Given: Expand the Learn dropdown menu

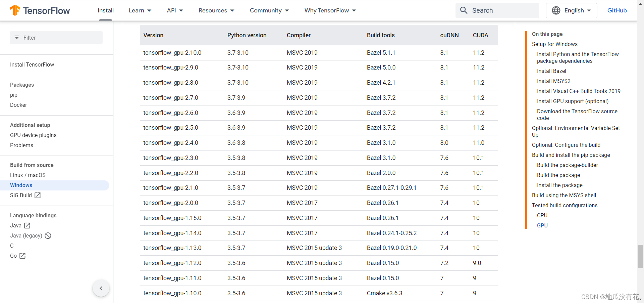Looking at the screenshot, I should coord(140,10).
